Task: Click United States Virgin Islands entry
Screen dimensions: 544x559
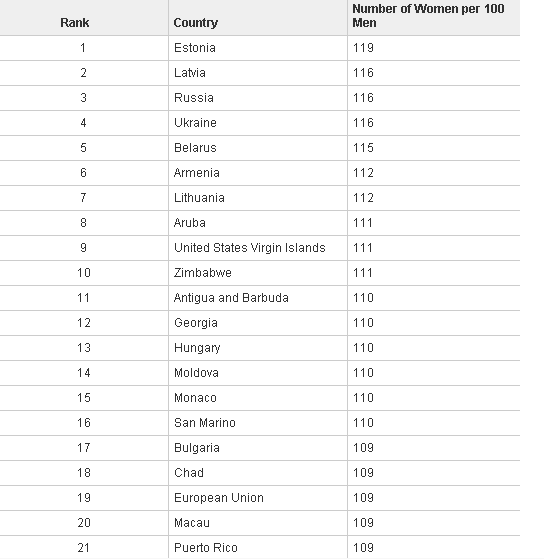Action: pos(250,248)
